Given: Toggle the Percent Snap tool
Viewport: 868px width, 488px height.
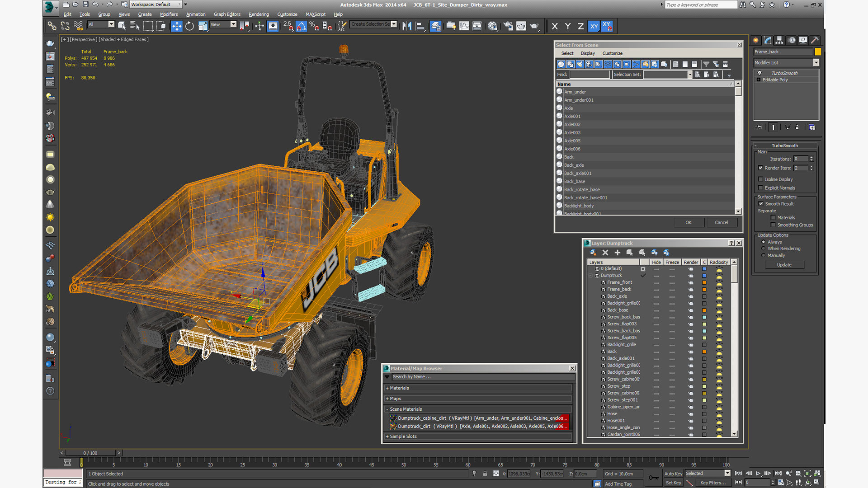Looking at the screenshot, I should [x=314, y=26].
